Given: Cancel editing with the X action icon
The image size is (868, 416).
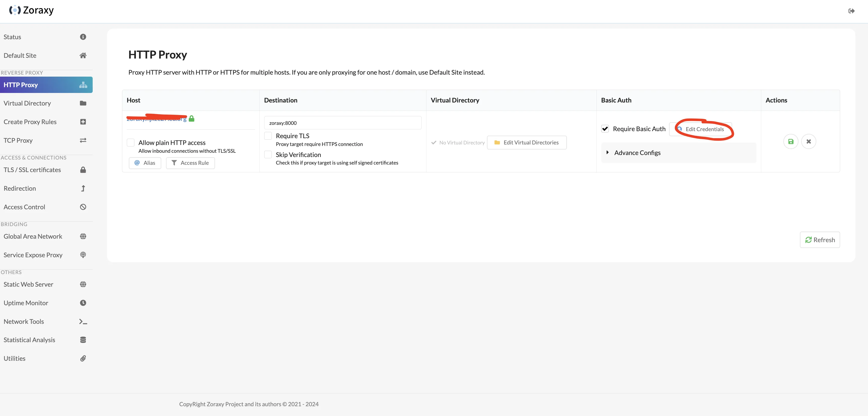Looking at the screenshot, I should point(808,142).
